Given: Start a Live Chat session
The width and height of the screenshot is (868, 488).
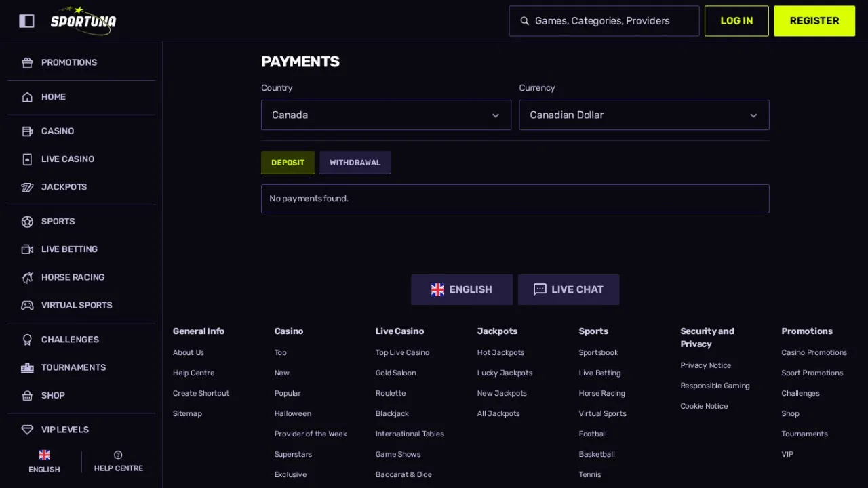Looking at the screenshot, I should [568, 289].
